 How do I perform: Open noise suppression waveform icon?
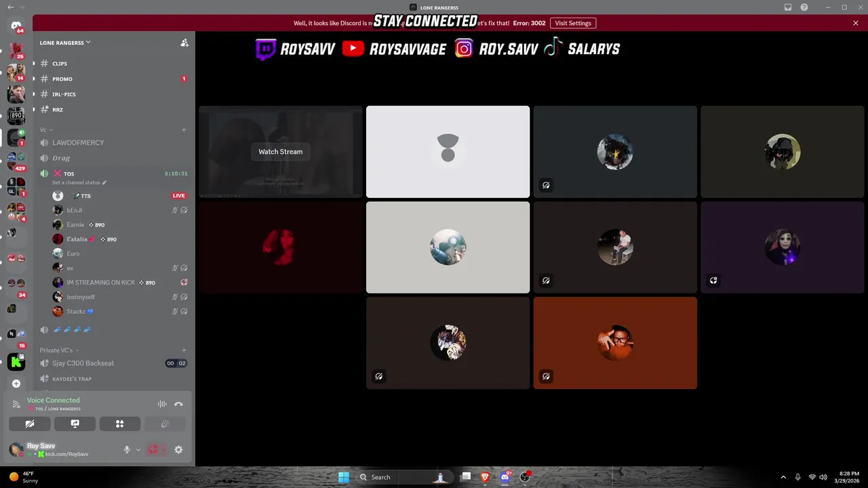(162, 404)
